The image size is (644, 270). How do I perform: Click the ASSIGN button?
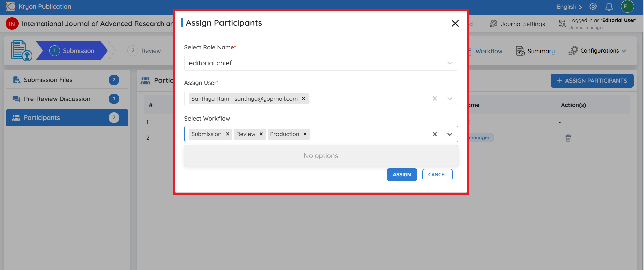point(402,175)
